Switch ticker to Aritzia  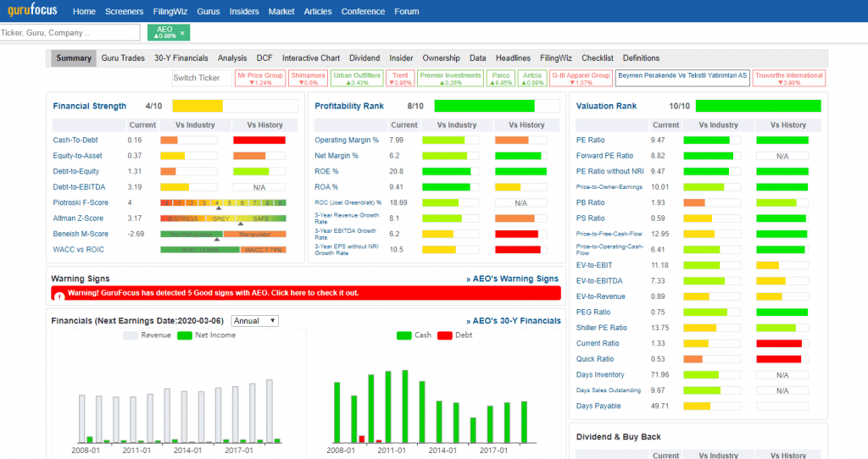click(x=532, y=78)
